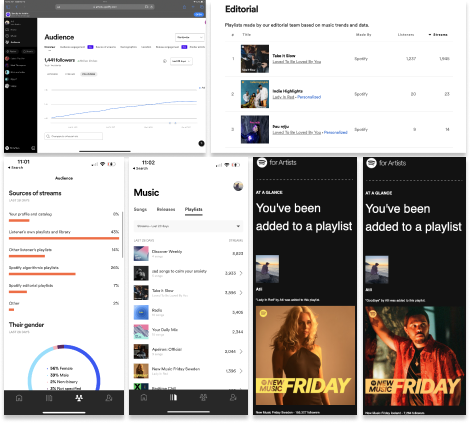Tap Audience icon in Music phone bottom bar
The image size is (470, 423).
[203, 397]
